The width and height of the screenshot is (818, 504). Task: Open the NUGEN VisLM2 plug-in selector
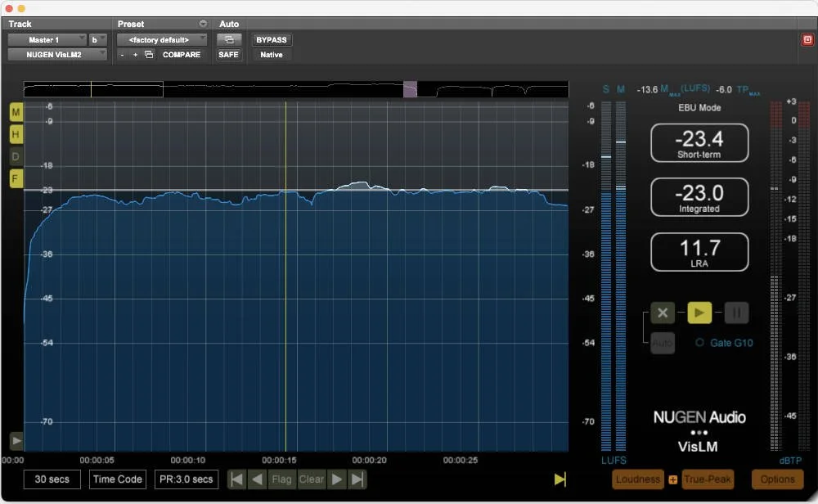(x=57, y=54)
